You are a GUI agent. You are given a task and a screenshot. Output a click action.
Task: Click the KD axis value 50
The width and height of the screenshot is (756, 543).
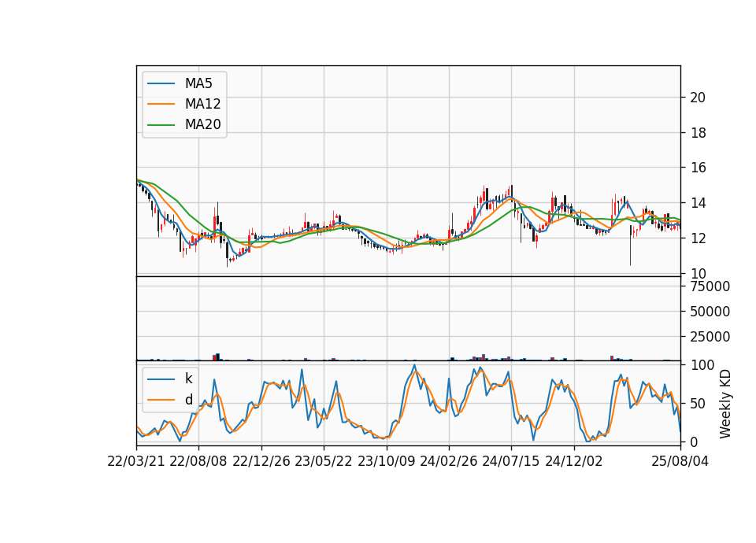click(x=698, y=404)
